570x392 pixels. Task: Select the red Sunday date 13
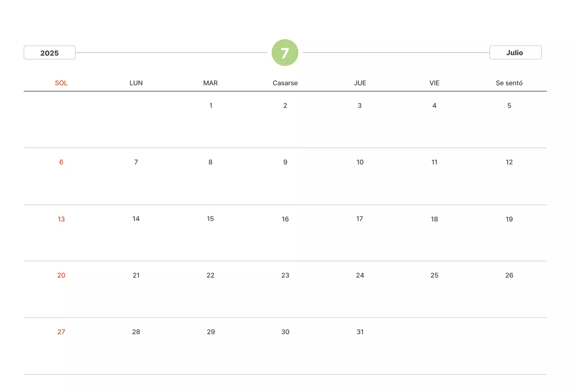[x=61, y=219]
